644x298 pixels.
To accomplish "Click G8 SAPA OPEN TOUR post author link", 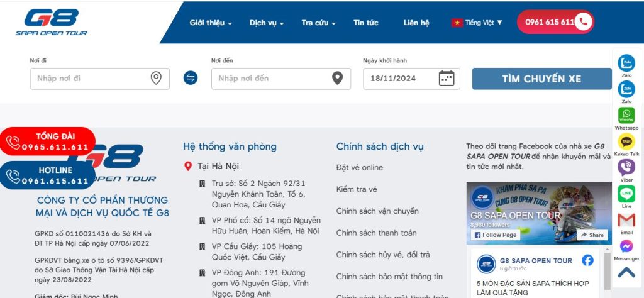I will 536,261.
